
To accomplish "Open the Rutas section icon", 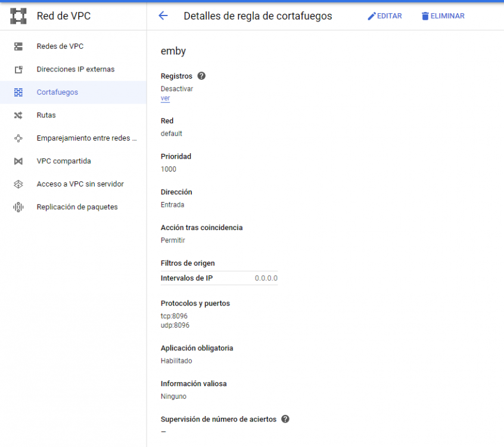I will [20, 115].
